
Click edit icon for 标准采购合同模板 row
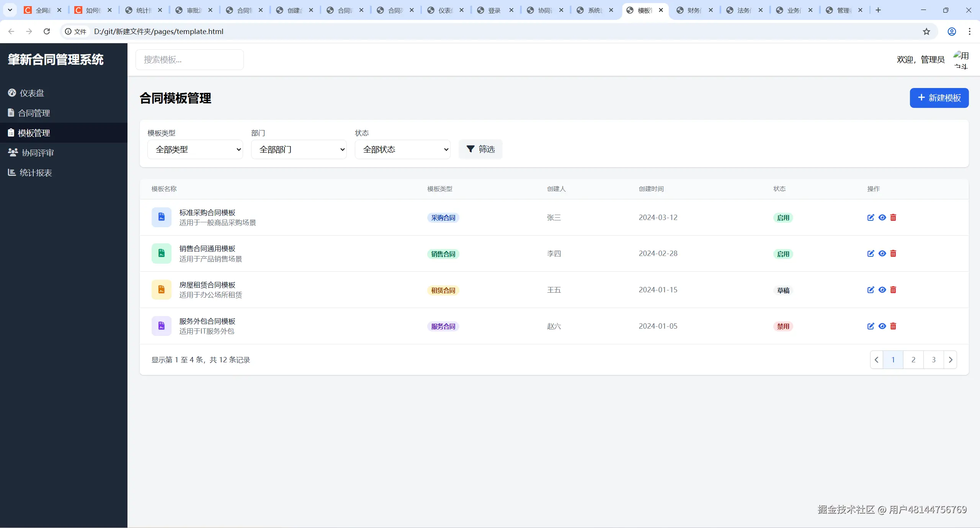click(871, 217)
